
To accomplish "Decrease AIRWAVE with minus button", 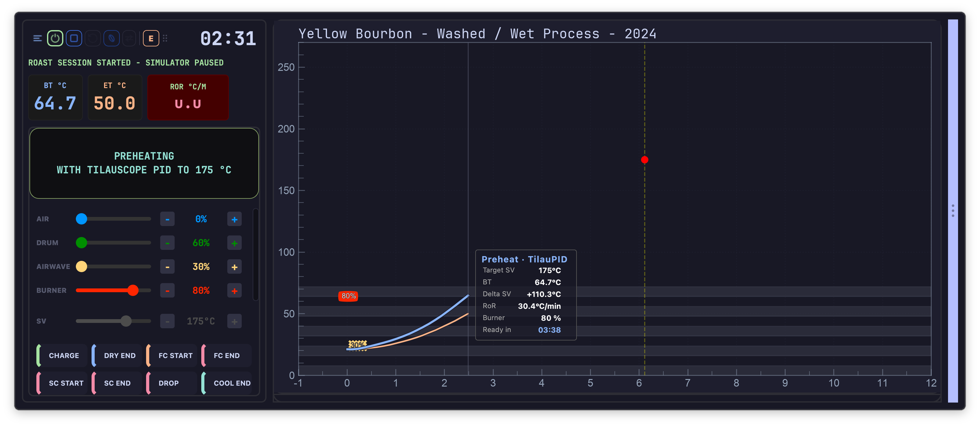I will point(167,267).
